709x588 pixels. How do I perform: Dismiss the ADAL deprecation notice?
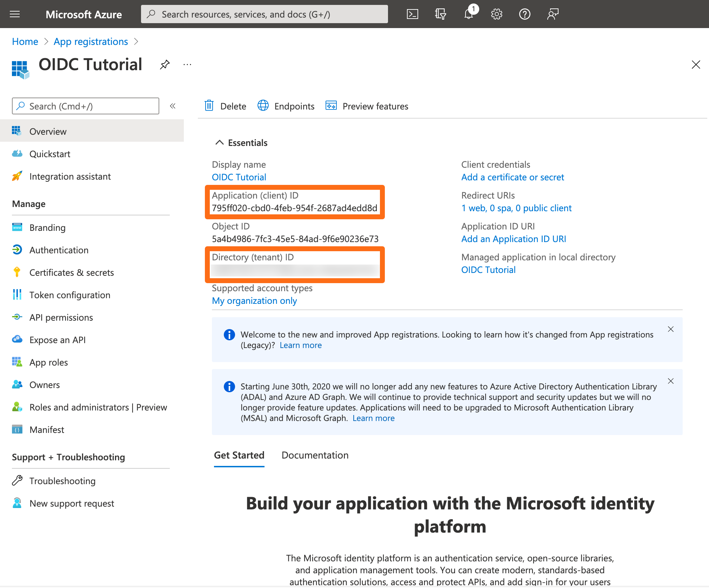tap(670, 381)
